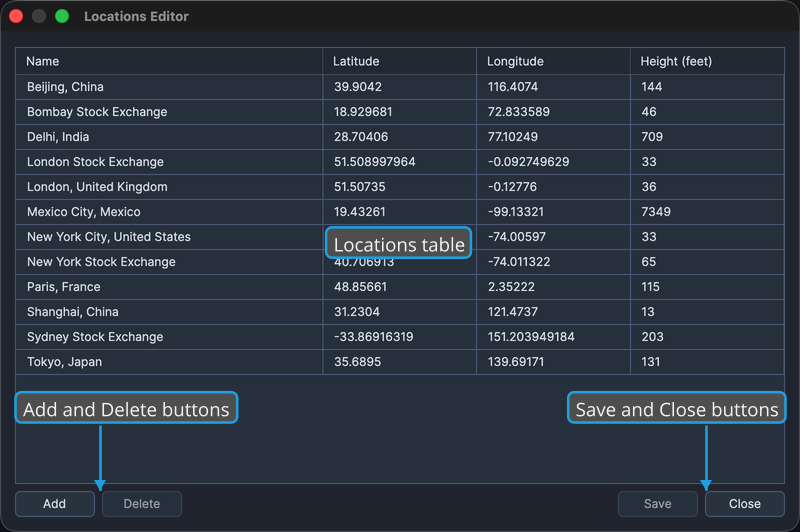800x532 pixels.
Task: Select the Paris, France name cell
Action: 169,287
